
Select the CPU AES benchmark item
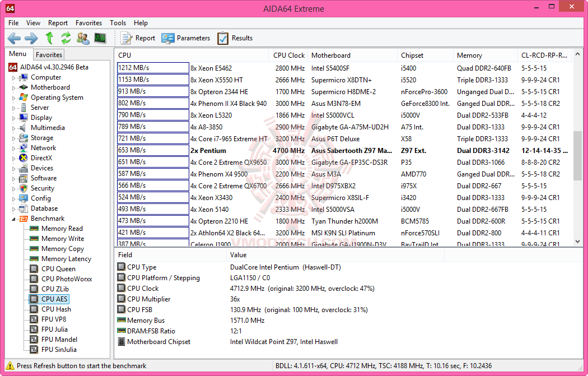[x=49, y=299]
